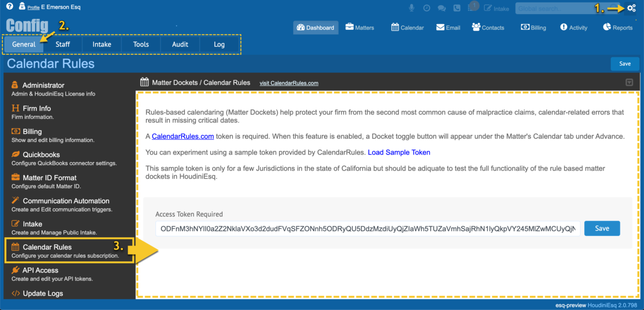This screenshot has height=310, width=644.
Task: Open the Reports section icon
Action: (606, 27)
